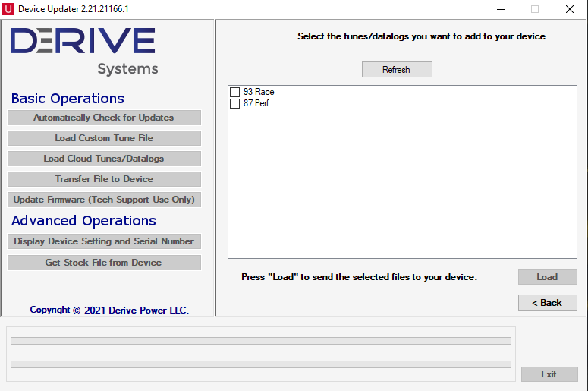Check the 93 Race tune checkbox
The height and width of the screenshot is (391, 588).
coord(234,92)
